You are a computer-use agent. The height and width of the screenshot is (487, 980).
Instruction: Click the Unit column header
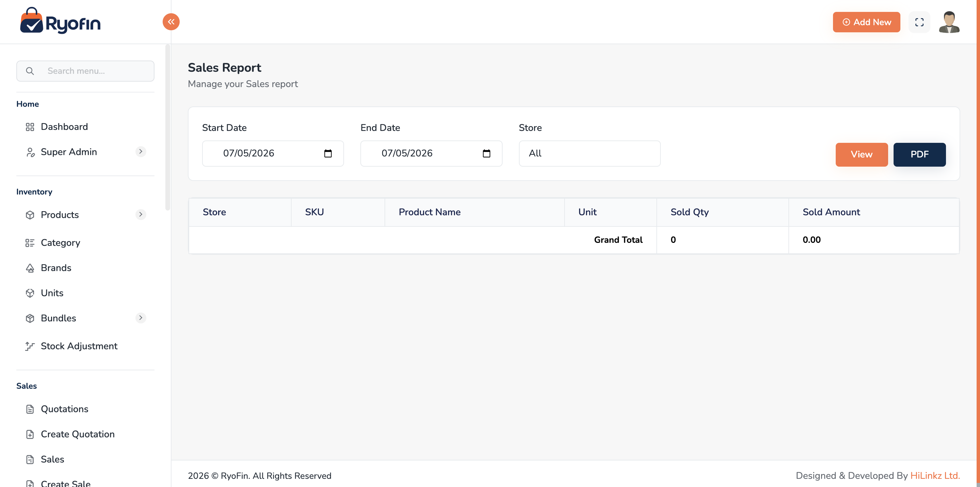click(610, 212)
